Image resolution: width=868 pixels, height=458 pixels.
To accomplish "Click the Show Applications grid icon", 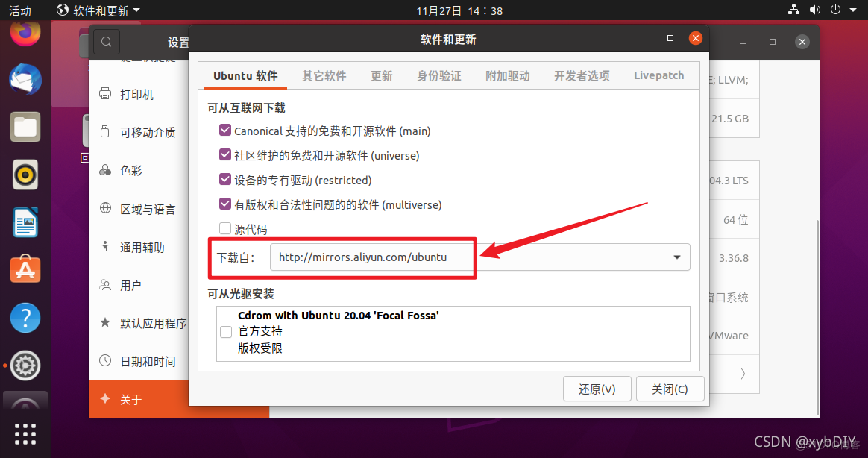I will click(25, 433).
